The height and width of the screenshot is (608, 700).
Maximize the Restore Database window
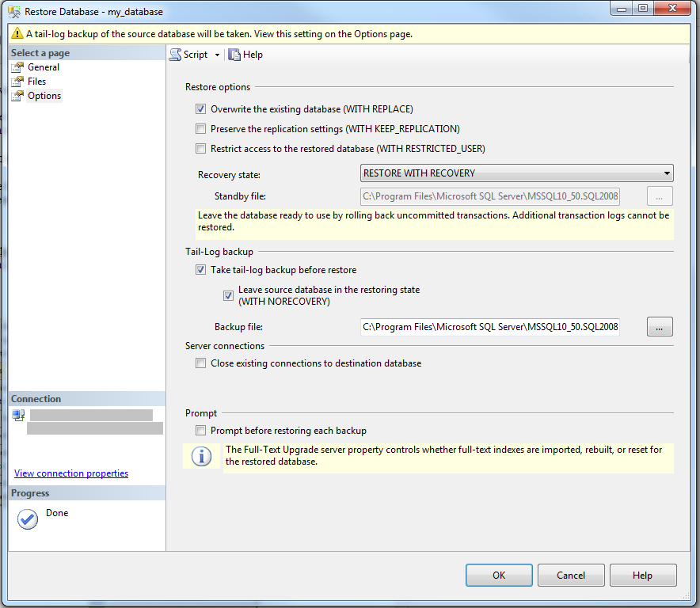(643, 9)
